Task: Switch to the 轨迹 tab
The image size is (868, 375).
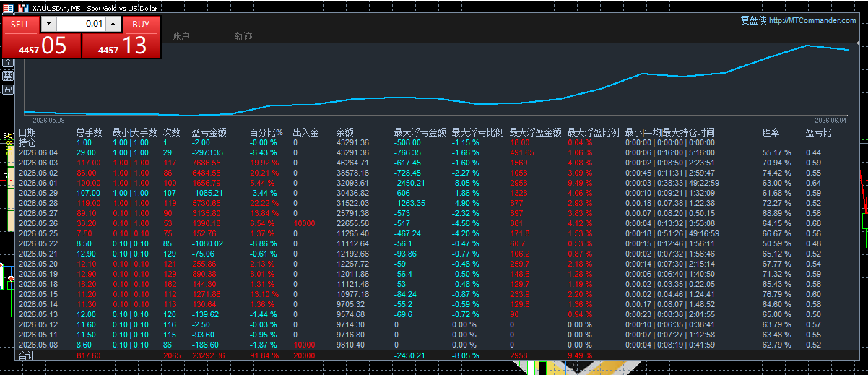Action: click(244, 36)
